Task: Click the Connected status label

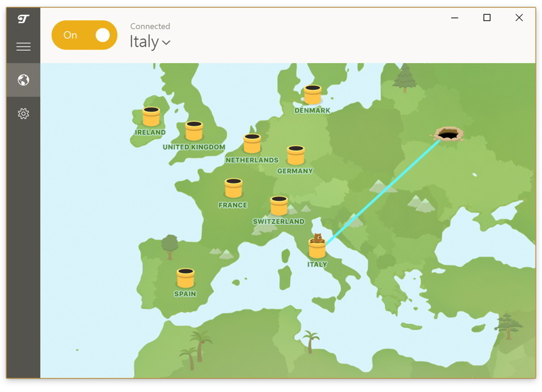Action: (x=150, y=26)
